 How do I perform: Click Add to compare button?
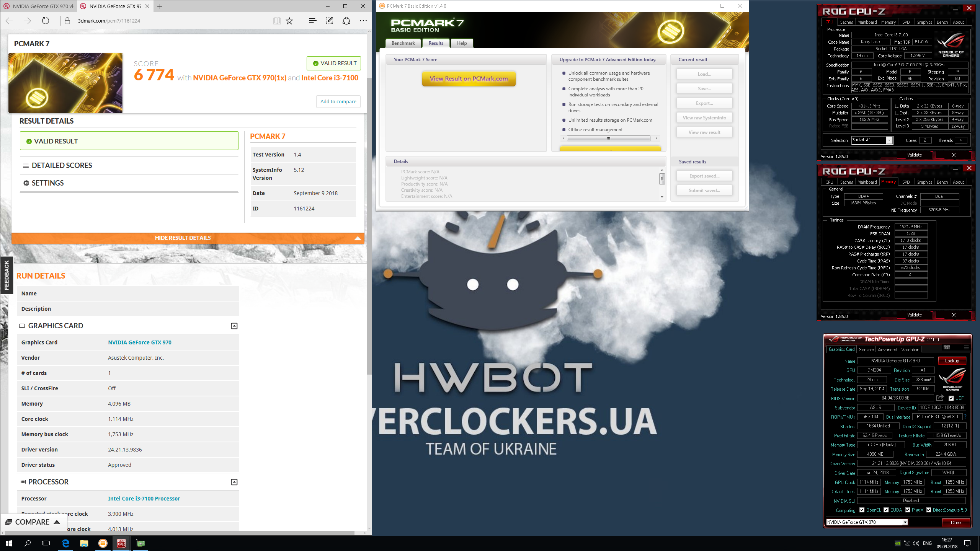(338, 102)
